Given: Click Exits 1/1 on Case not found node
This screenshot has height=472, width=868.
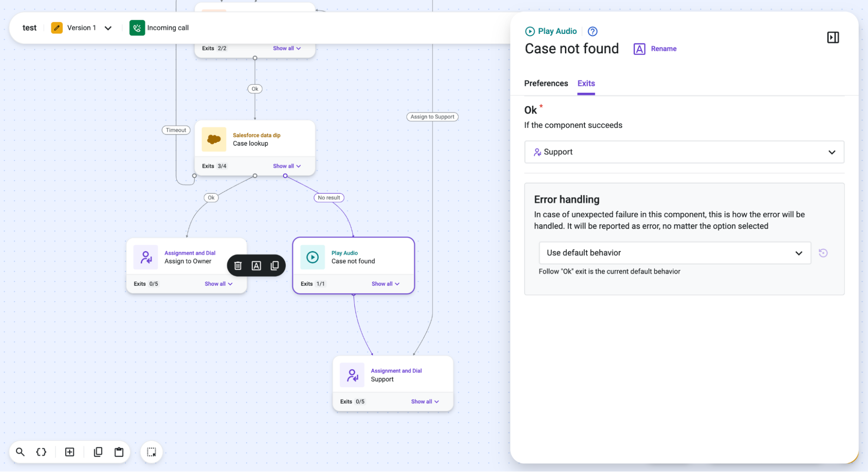Looking at the screenshot, I should (313, 284).
